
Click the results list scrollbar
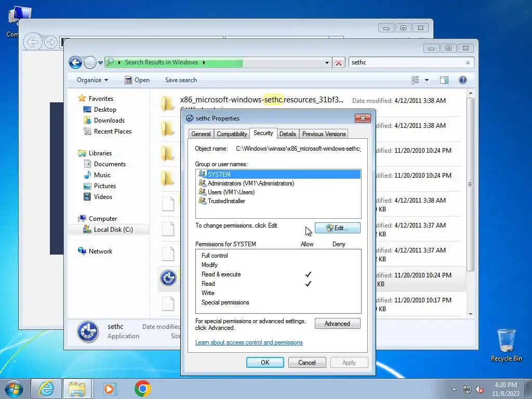pyautogui.click(x=471, y=184)
